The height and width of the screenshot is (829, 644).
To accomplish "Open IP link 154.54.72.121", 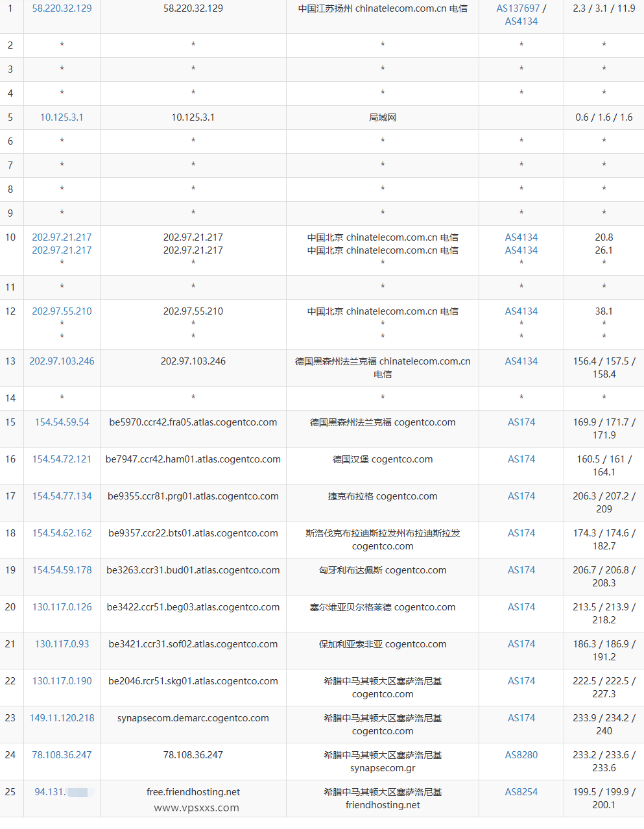I will click(x=62, y=459).
